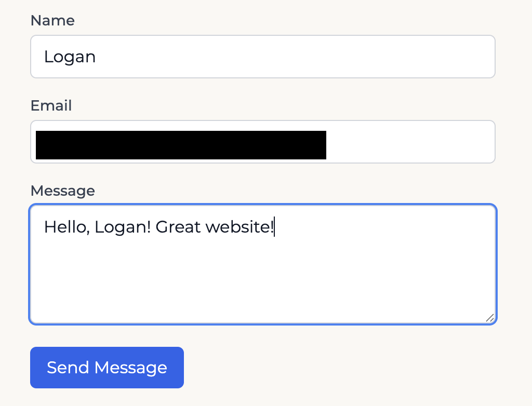
Task: Click the text "Logan" in Name field
Action: point(70,57)
